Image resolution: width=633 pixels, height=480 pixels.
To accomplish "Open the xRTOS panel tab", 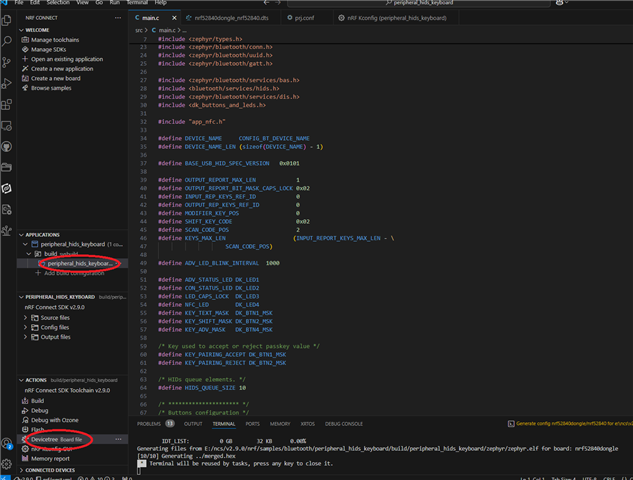I will tap(307, 424).
